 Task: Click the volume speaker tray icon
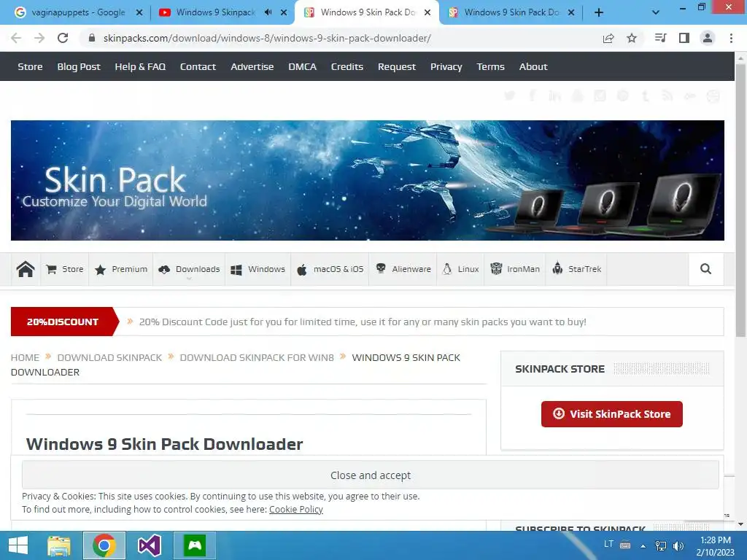click(678, 545)
